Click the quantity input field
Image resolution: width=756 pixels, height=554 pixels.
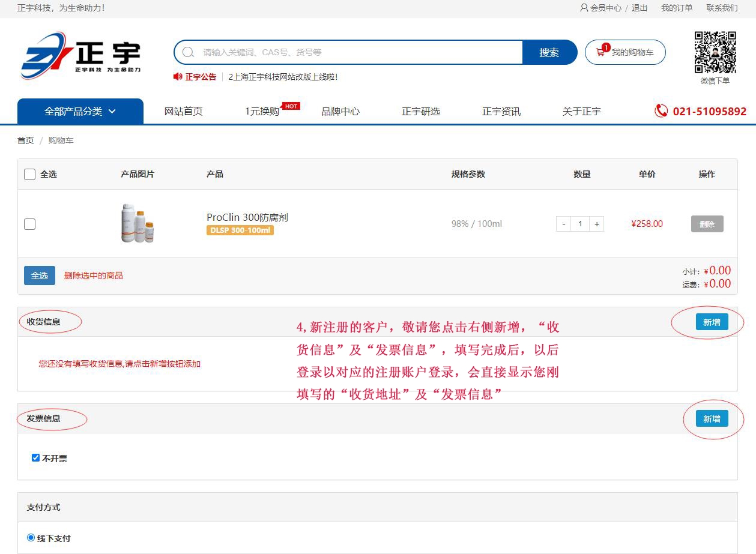pos(580,224)
